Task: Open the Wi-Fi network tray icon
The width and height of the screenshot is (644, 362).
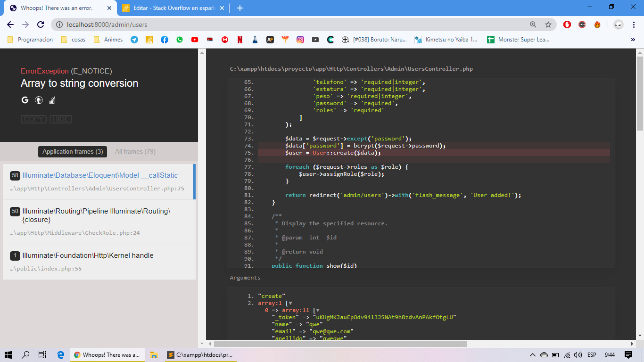Action: (567, 354)
